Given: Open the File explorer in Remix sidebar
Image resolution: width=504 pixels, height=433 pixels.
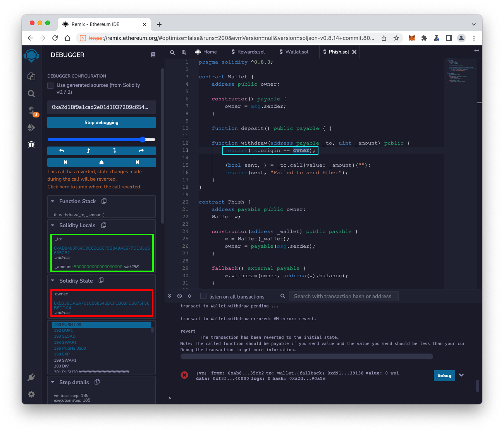Looking at the screenshot, I should [x=31, y=76].
